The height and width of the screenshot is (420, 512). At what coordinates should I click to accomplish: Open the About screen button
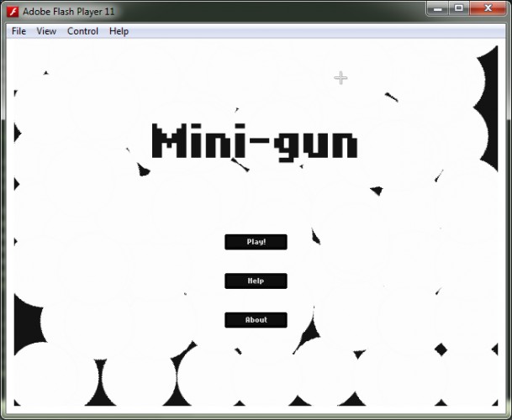coord(256,320)
